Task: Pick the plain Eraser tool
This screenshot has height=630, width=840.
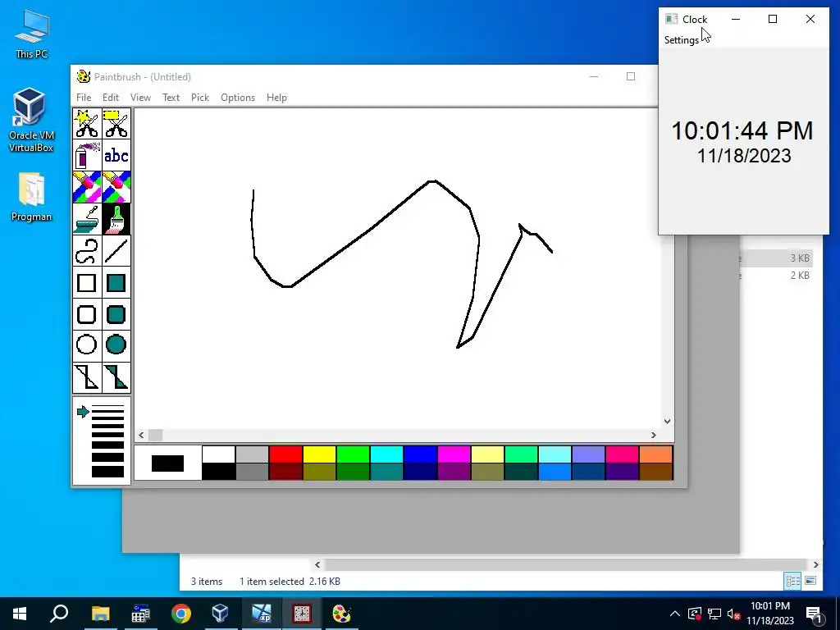Action: point(116,187)
